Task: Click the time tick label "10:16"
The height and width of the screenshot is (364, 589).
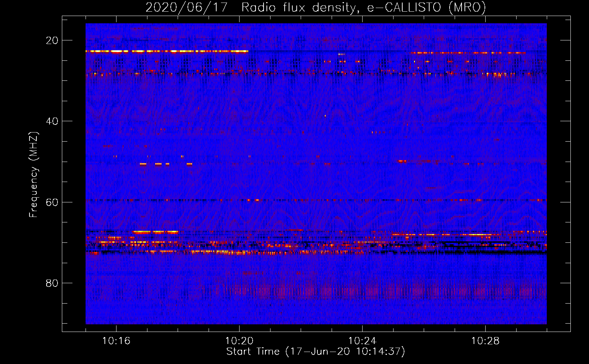Action: 116,341
